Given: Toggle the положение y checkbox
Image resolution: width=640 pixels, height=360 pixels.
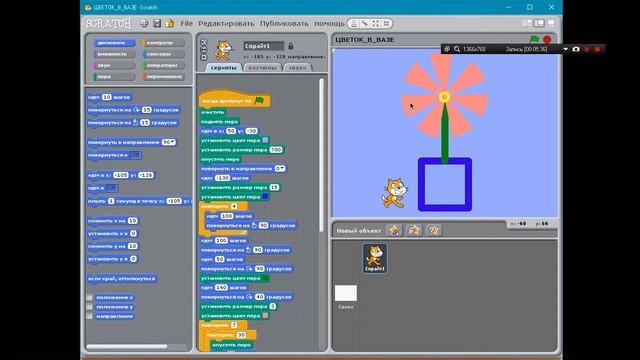Looking at the screenshot, I should (90, 307).
